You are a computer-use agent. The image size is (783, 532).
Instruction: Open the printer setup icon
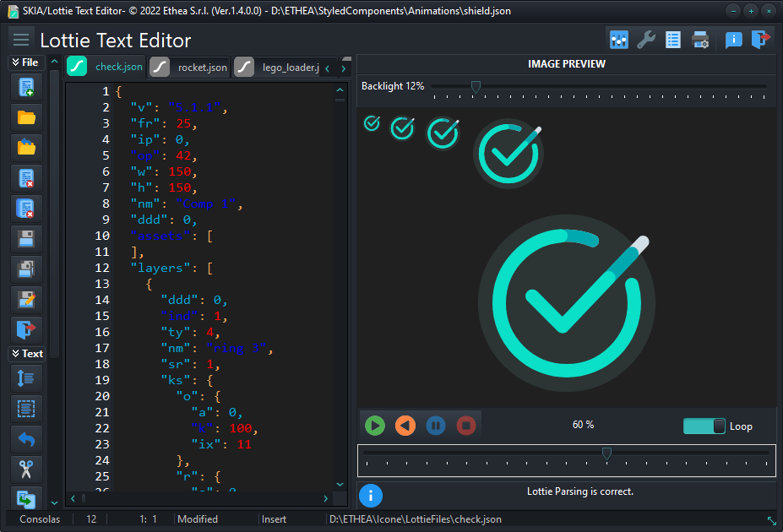pos(700,40)
